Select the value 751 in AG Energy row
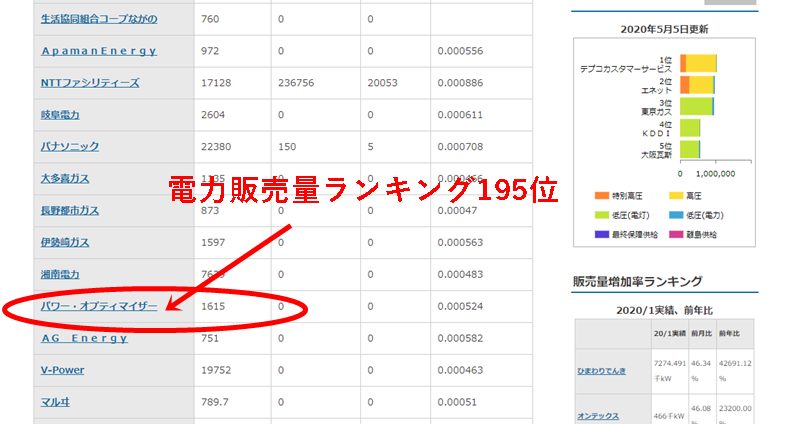The image size is (800, 424). click(210, 338)
